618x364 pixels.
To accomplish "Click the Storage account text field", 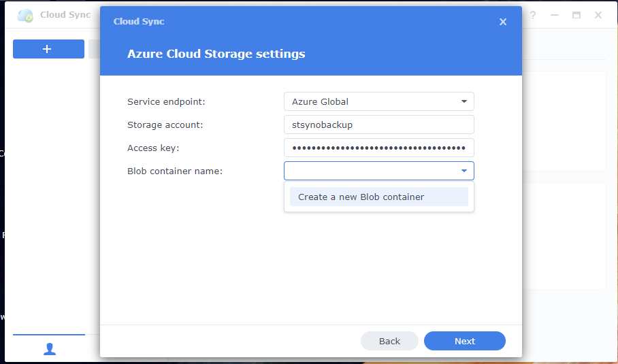I will 378,125.
